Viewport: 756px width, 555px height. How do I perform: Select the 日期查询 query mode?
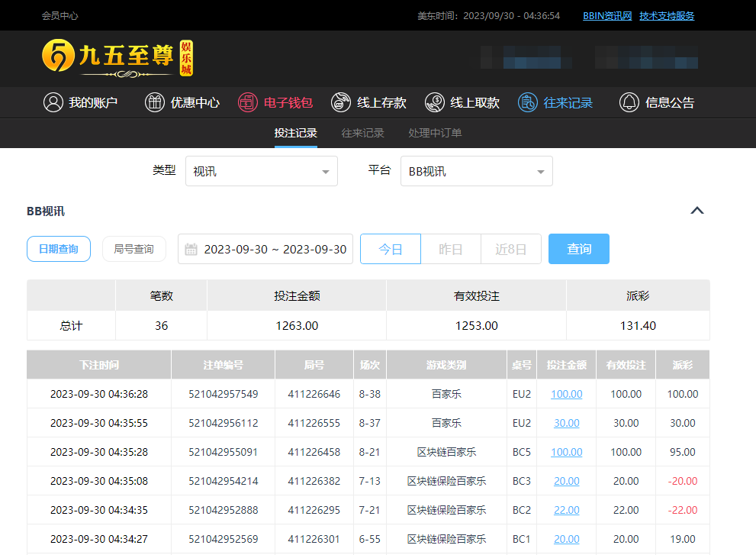(59, 249)
